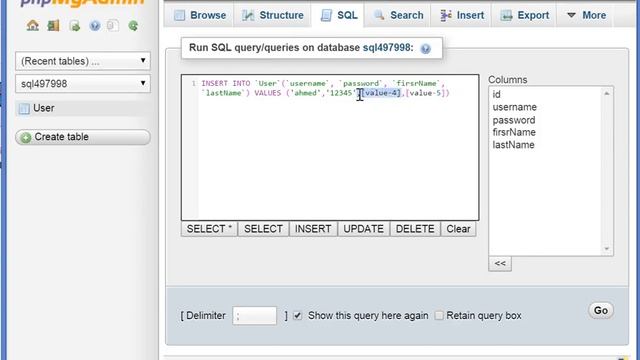Click the Columns list scroll down arrow
Screen dimensions: 640x360
click(x=607, y=249)
